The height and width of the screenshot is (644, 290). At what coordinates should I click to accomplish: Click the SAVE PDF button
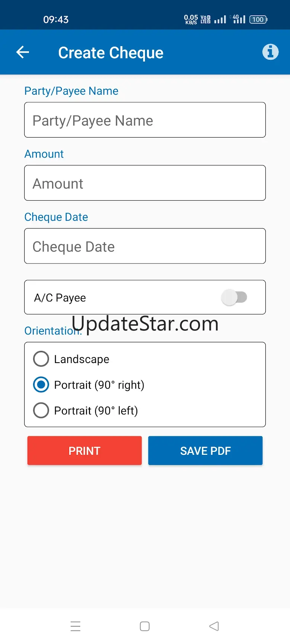click(205, 450)
